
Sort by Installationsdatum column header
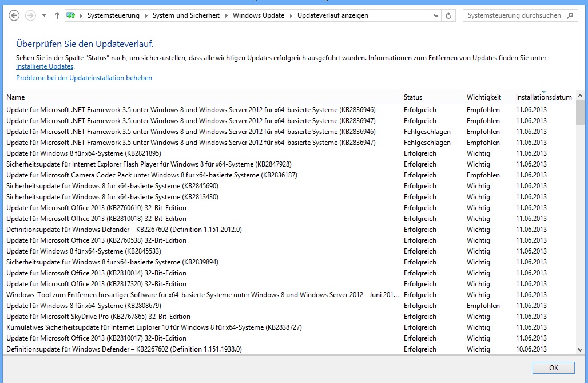pyautogui.click(x=543, y=97)
